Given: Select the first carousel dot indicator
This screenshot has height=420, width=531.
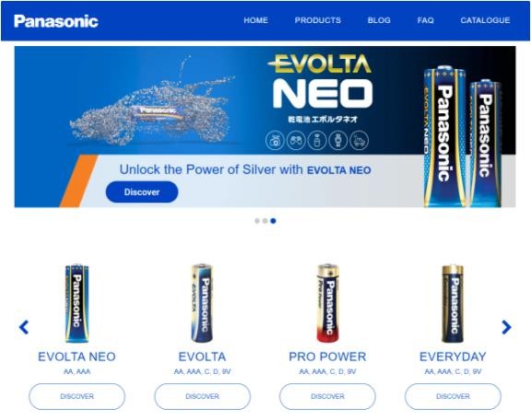Looking at the screenshot, I should point(257,221).
